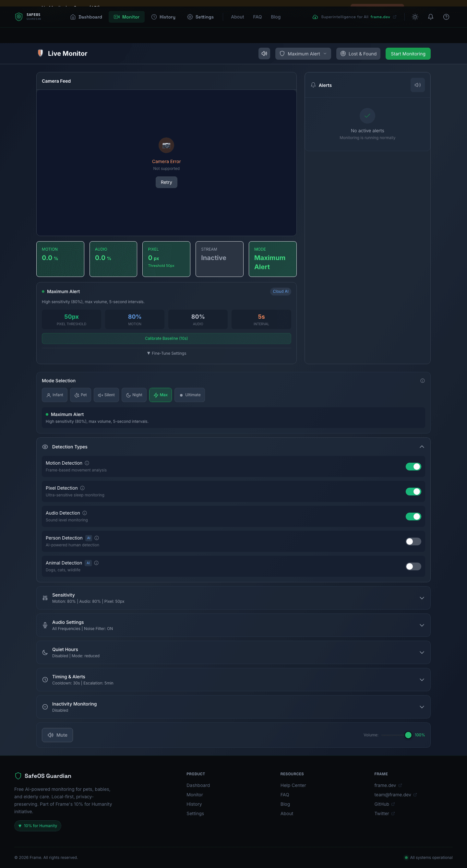Click the 10% for Humanity badge
Image resolution: width=467 pixels, height=868 pixels.
pos(37,826)
